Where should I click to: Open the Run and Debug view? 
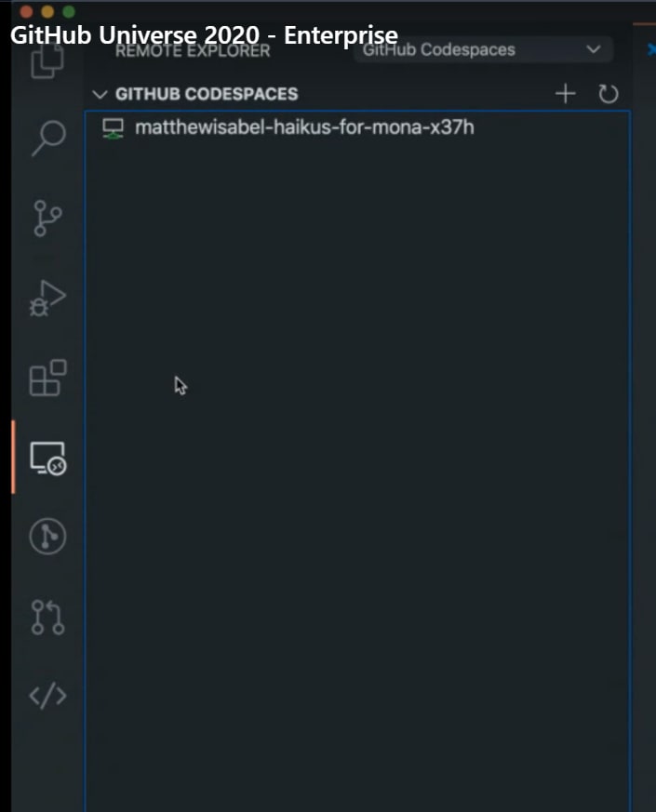click(x=47, y=299)
